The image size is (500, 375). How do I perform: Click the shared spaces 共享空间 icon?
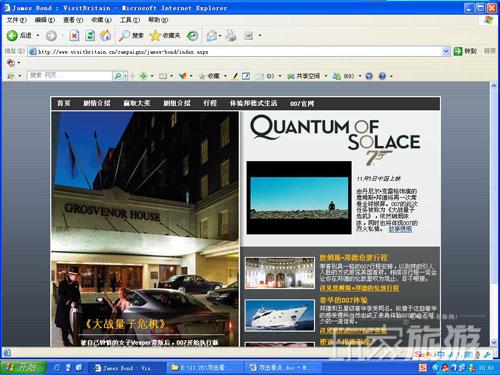tap(291, 76)
